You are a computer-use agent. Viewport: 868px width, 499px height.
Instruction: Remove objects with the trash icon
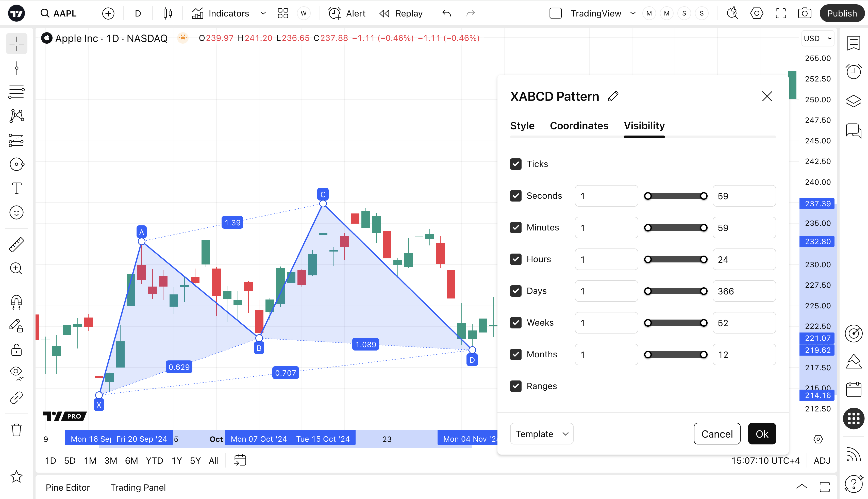tap(16, 430)
